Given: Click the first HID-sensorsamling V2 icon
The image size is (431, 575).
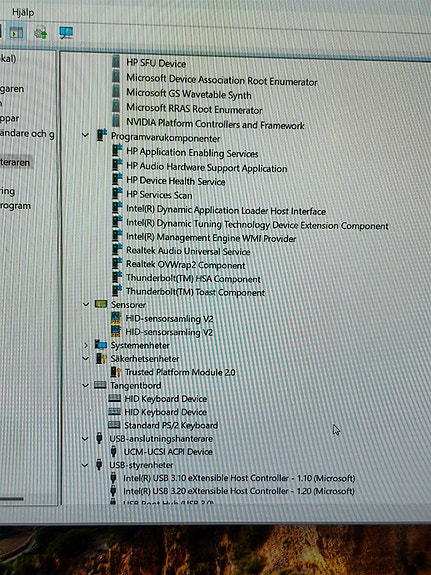Looking at the screenshot, I should tap(116, 318).
